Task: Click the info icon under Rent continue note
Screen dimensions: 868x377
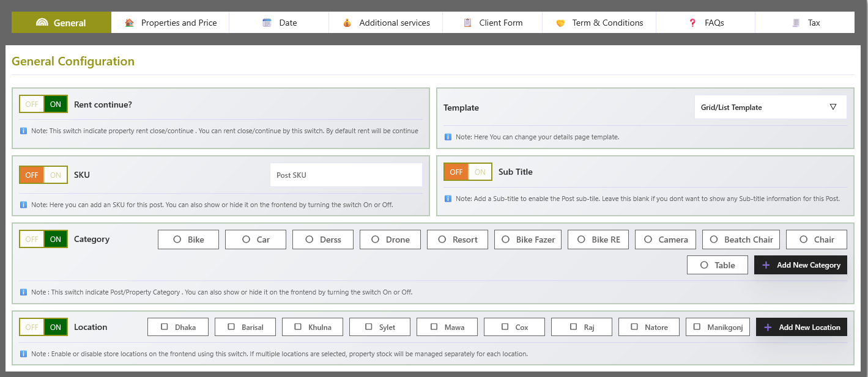Action: (23, 131)
